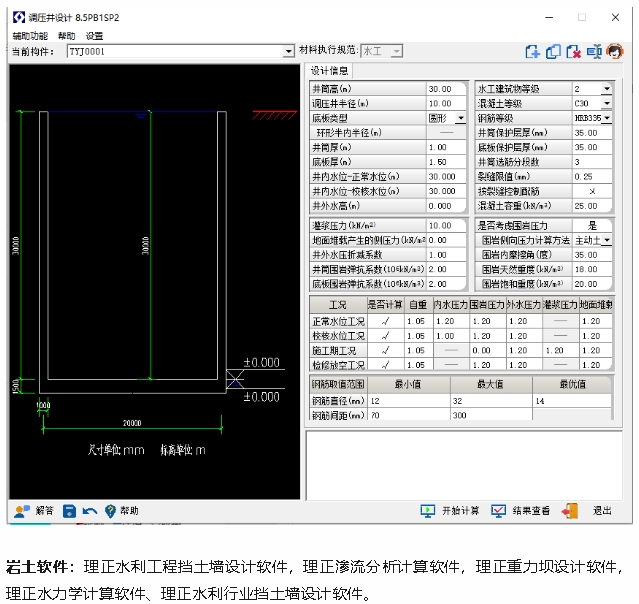This screenshot has height=604, width=639.
Task: Toggle the 按裂缝控制配筋 option
Action: click(592, 190)
